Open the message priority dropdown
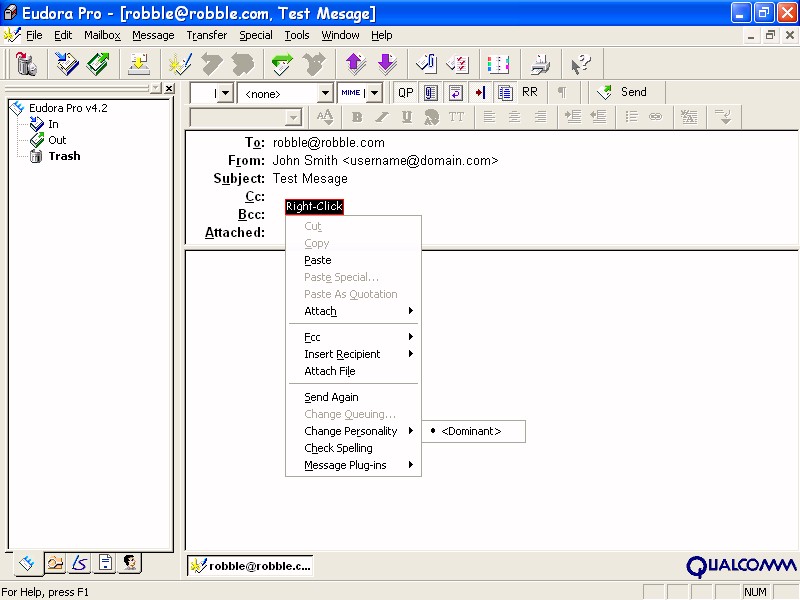The width and height of the screenshot is (800, 600). pyautogui.click(x=226, y=93)
